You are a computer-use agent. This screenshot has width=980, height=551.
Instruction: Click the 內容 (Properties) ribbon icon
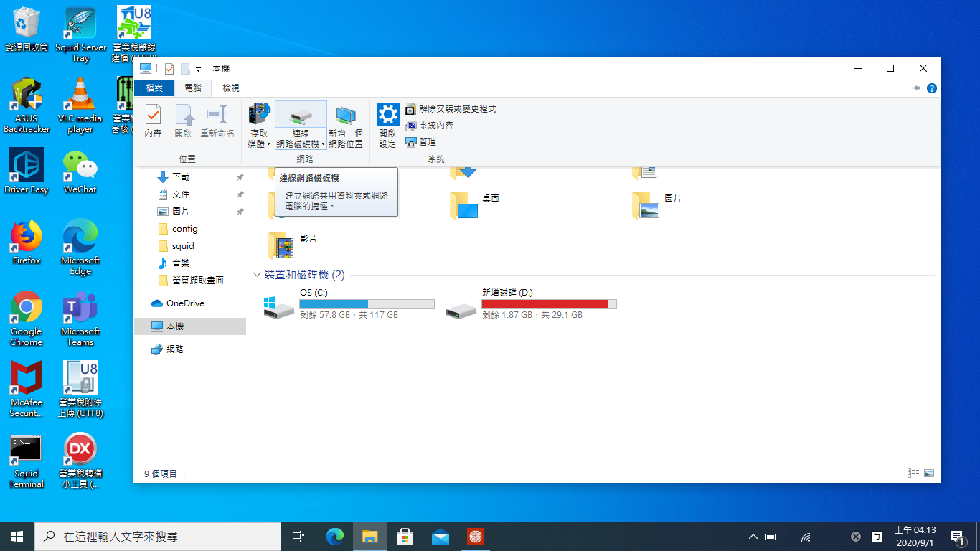[x=153, y=121]
